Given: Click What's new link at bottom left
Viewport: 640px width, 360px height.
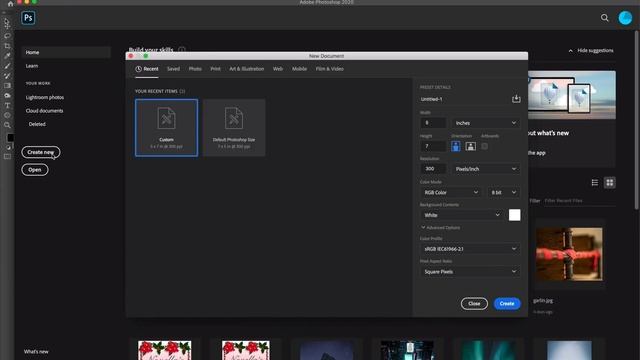Looking at the screenshot, I should click(x=36, y=351).
